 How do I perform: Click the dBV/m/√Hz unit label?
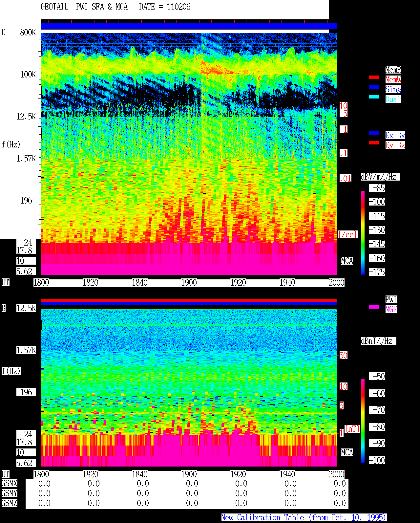(380, 177)
